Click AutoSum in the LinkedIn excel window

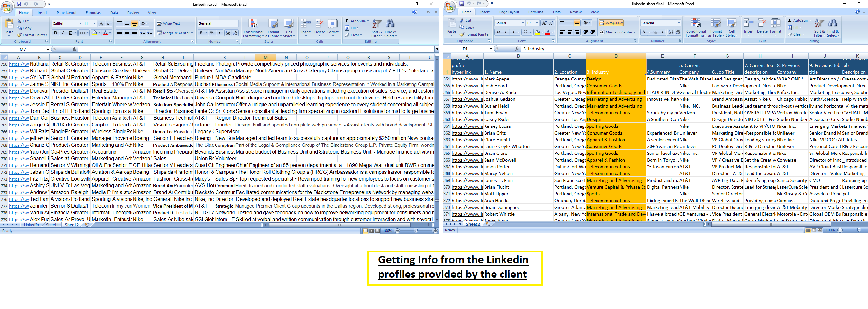(357, 21)
